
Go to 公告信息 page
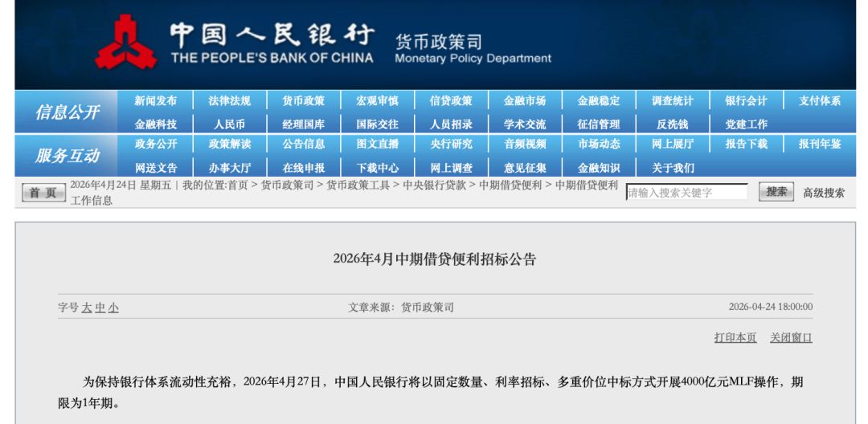coord(303,145)
